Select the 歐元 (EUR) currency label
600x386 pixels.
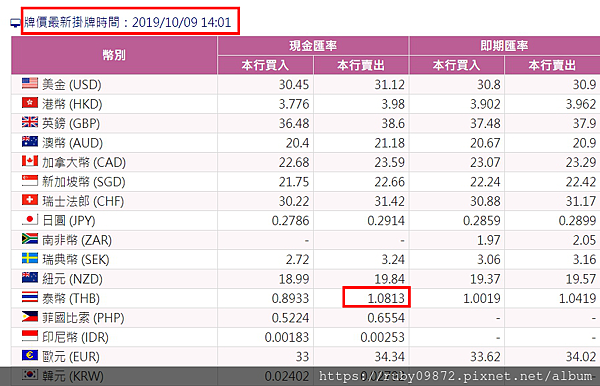coord(71,357)
